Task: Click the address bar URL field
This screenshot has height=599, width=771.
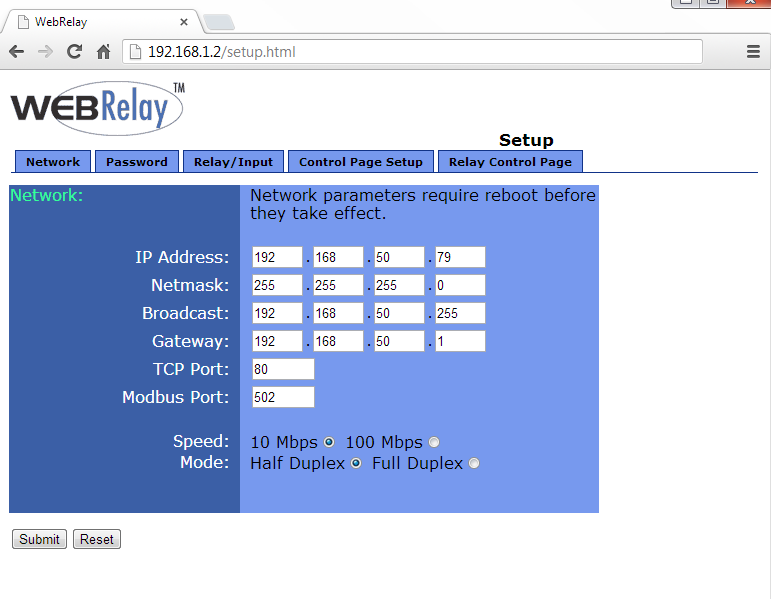Action: [x=412, y=52]
